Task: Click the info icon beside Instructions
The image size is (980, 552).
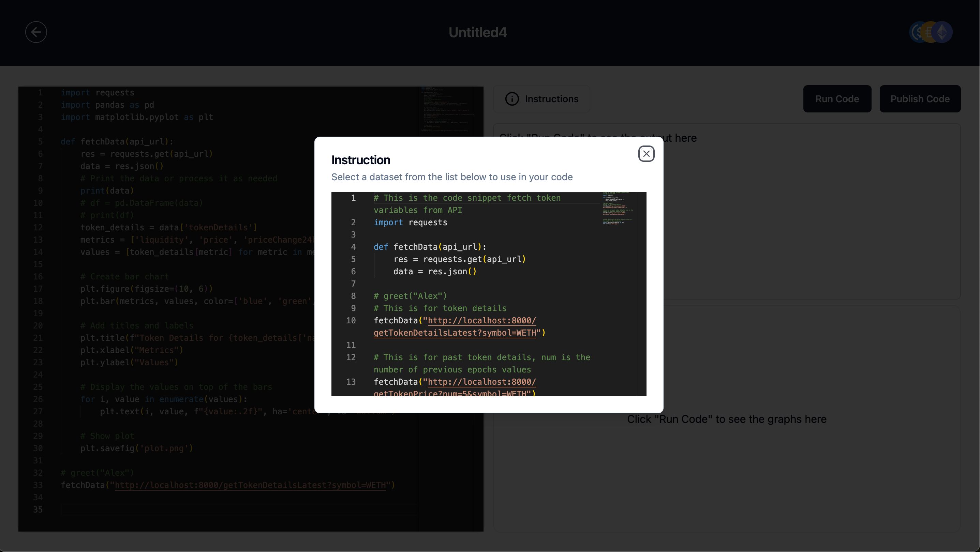Action: [512, 99]
